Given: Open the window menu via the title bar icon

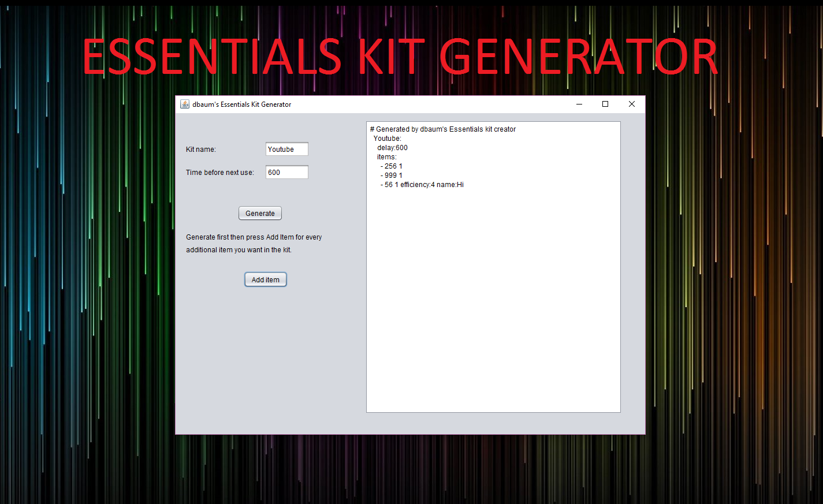Looking at the screenshot, I should 184,104.
